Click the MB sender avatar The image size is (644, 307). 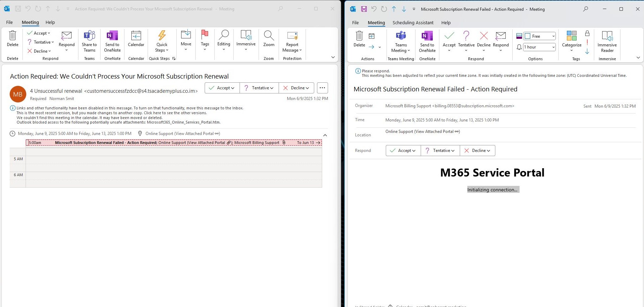click(18, 94)
